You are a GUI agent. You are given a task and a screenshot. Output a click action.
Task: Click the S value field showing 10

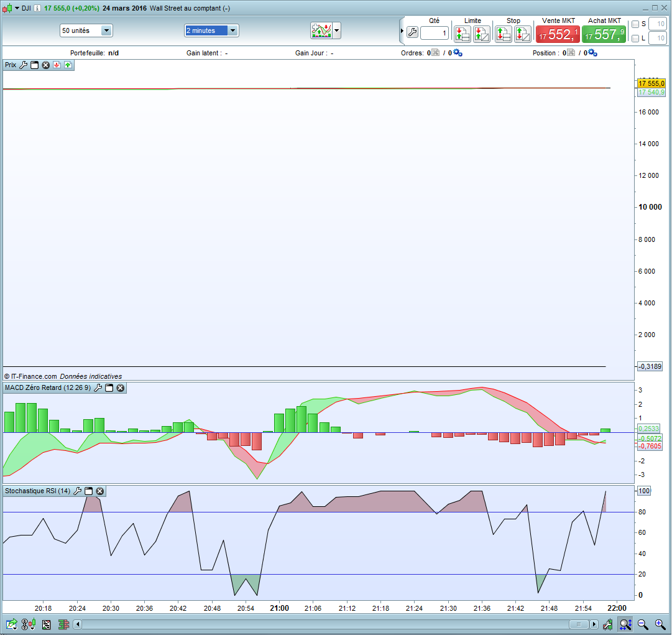[658, 24]
